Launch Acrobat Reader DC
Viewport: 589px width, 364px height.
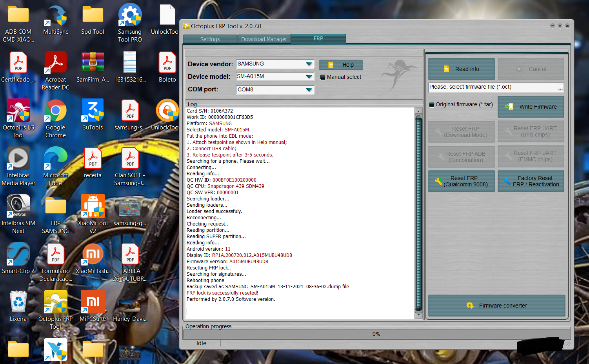pyautogui.click(x=56, y=71)
